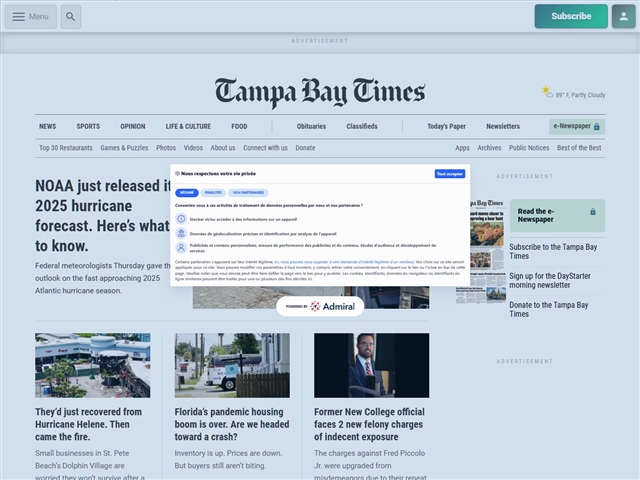The height and width of the screenshot is (480, 640).
Task: Click Donate to the Tampa Bay Times link
Action: tap(549, 309)
